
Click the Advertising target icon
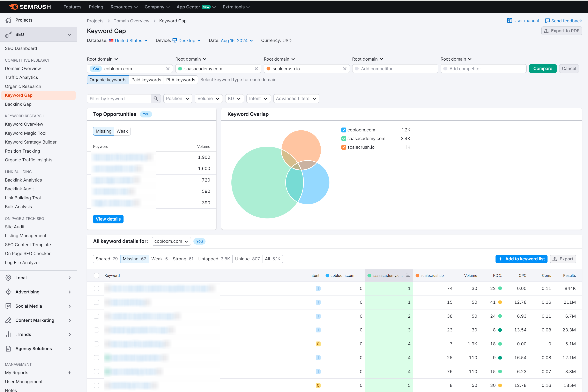[8, 292]
